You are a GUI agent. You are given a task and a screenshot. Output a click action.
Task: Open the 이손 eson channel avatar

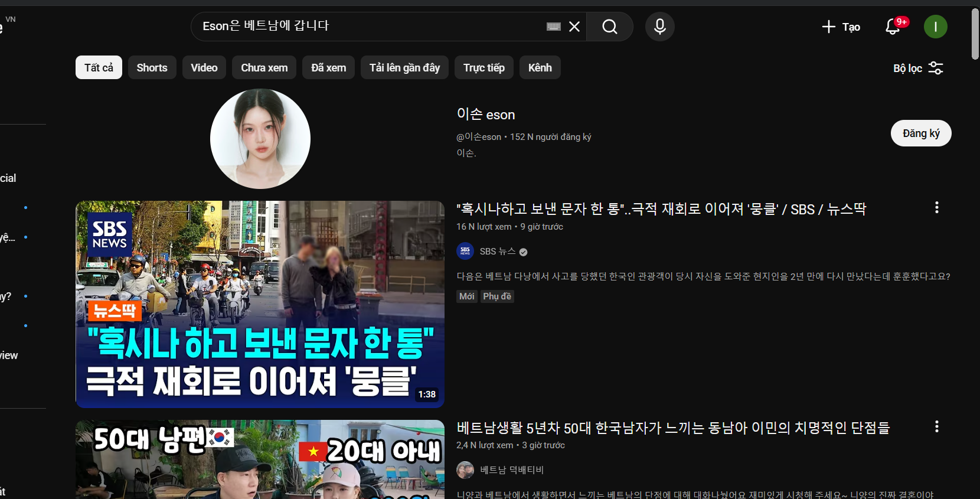click(x=260, y=139)
